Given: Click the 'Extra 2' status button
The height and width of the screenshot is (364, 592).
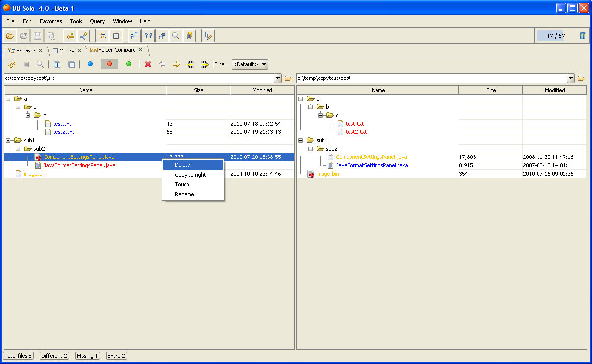Looking at the screenshot, I should 116,356.
